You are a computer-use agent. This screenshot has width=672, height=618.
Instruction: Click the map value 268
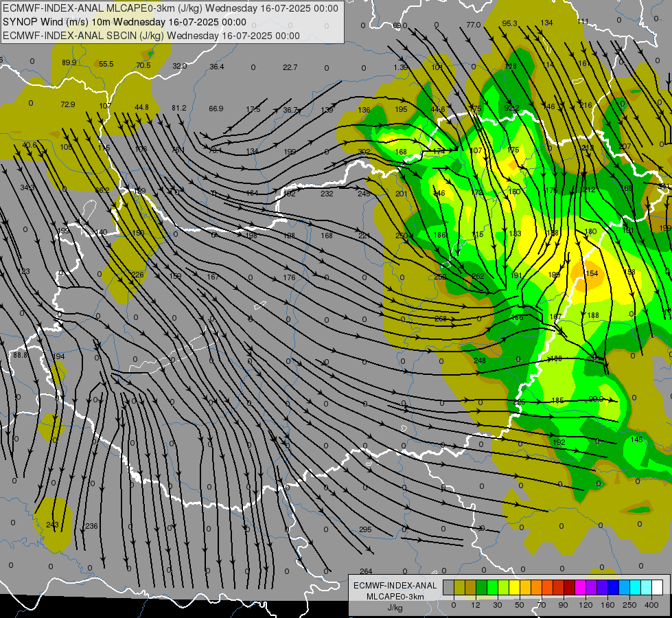(x=441, y=319)
